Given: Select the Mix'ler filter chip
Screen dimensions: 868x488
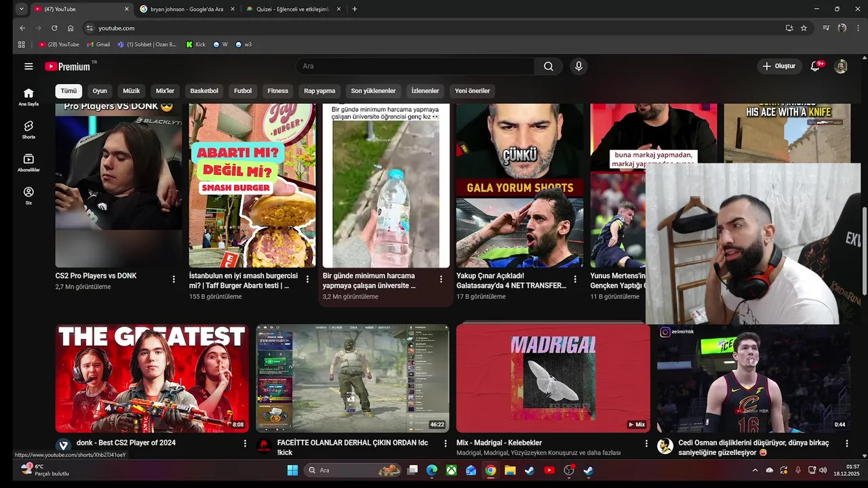Looking at the screenshot, I should 165,91.
